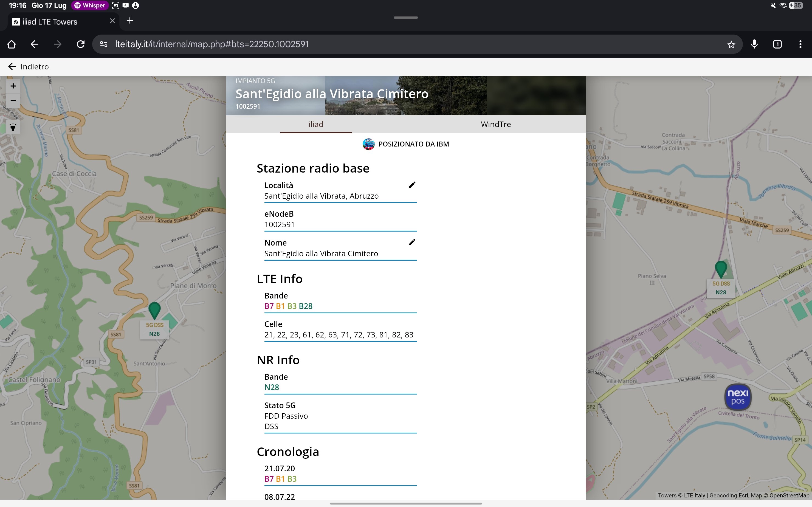Edit the Nome field with the pencil icon

[x=412, y=243]
